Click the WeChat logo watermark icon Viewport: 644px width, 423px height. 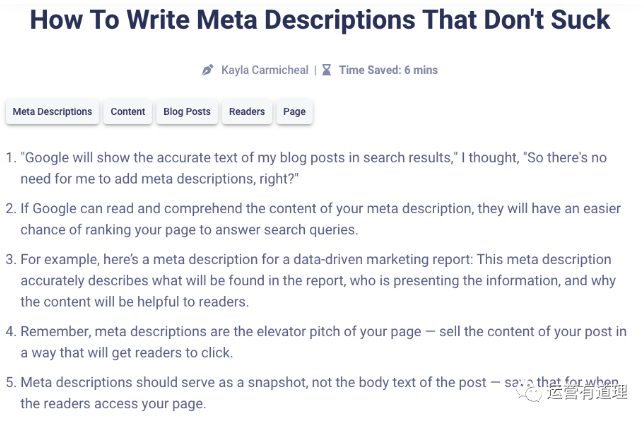(529, 393)
